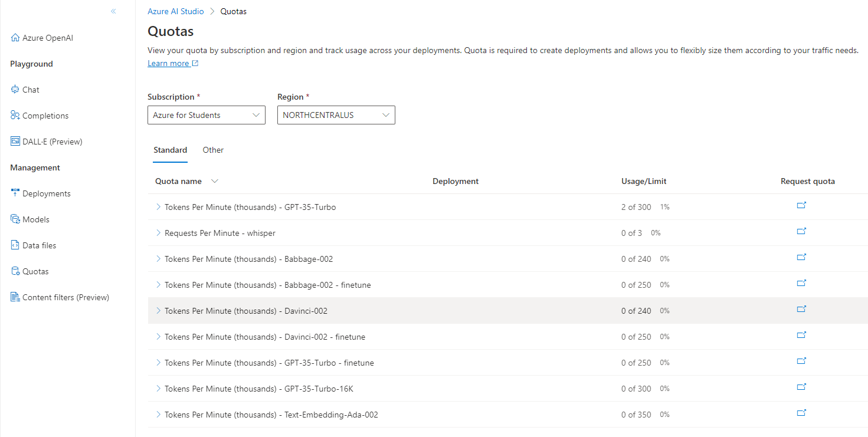
Task: Request quota for Text-Embedding-Ada-002 row
Action: [801, 413]
